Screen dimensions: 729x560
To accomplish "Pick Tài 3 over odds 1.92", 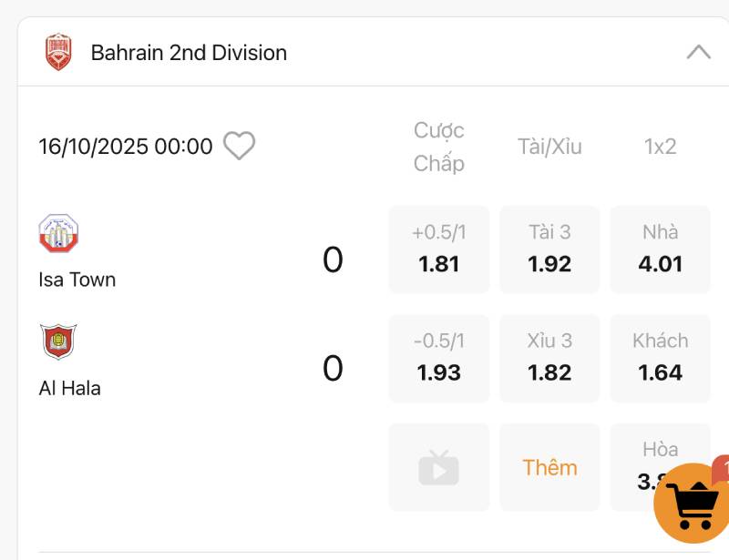I will coord(549,249).
